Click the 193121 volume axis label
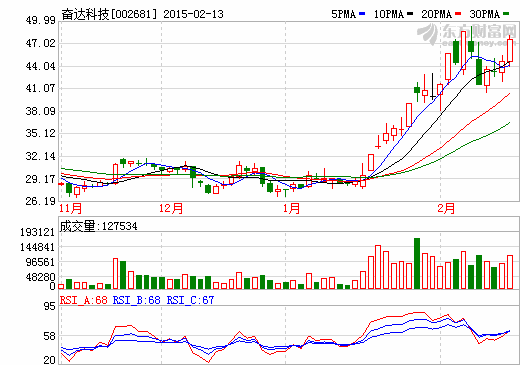This screenshot has width=520, height=365. tap(37, 232)
